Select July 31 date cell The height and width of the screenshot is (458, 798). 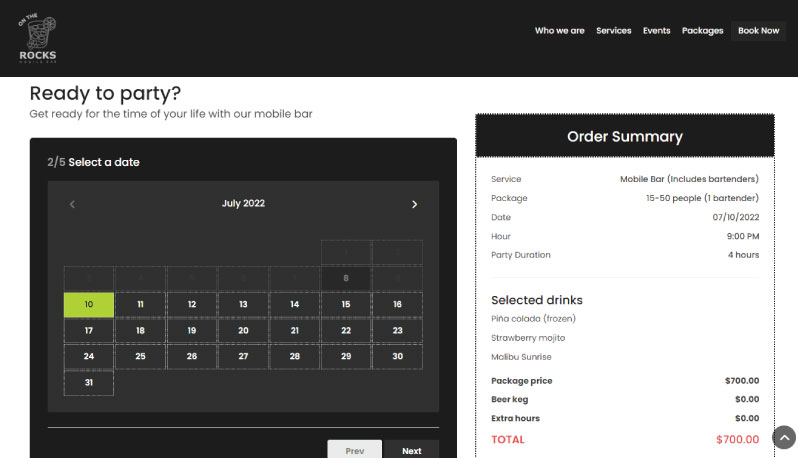coord(89,383)
